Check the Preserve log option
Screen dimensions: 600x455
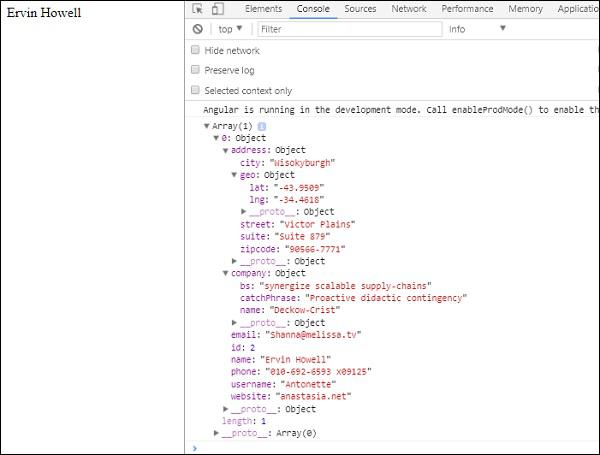195,70
